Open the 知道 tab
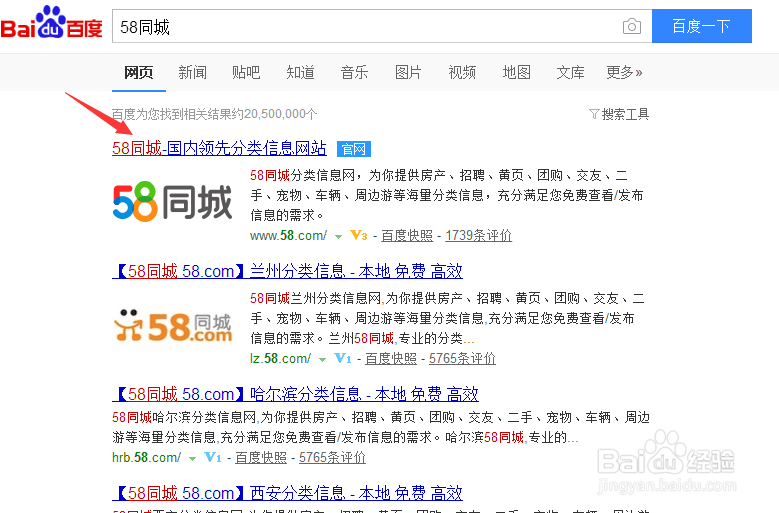The image size is (779, 513). [x=300, y=73]
